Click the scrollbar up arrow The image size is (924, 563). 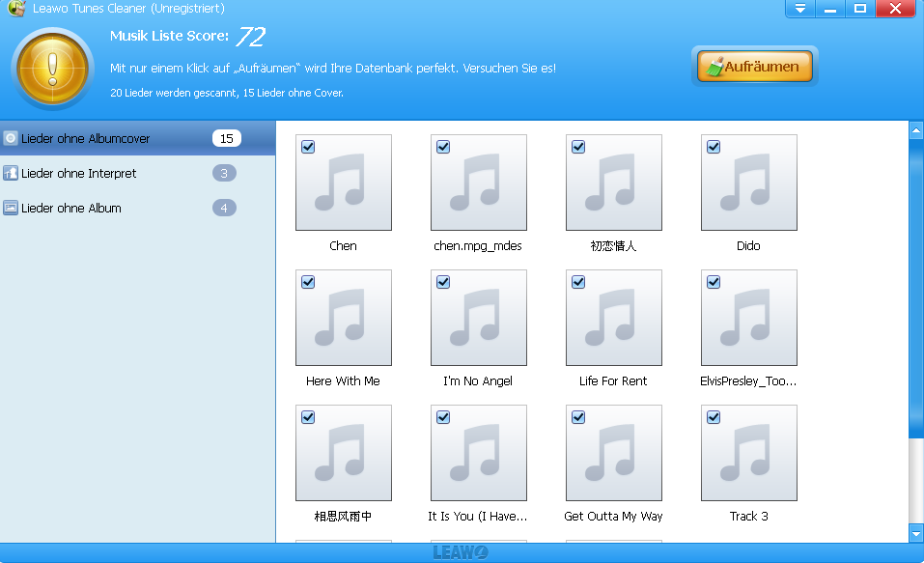(915, 129)
